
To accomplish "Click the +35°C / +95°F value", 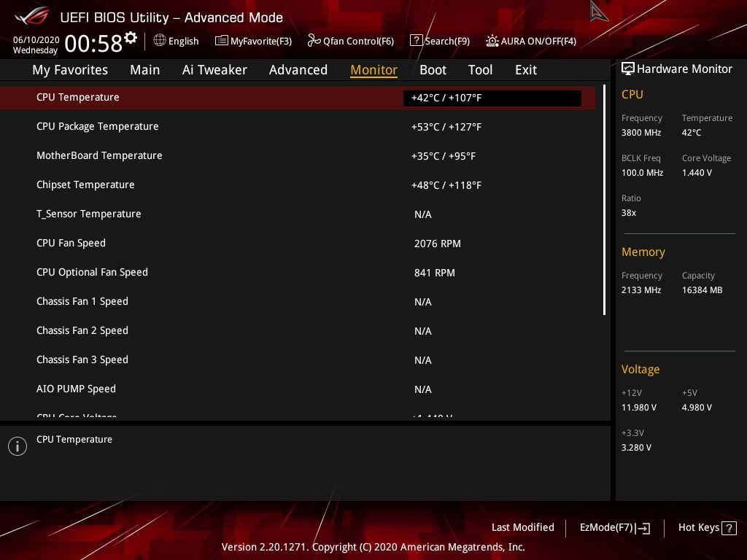I will [x=444, y=156].
